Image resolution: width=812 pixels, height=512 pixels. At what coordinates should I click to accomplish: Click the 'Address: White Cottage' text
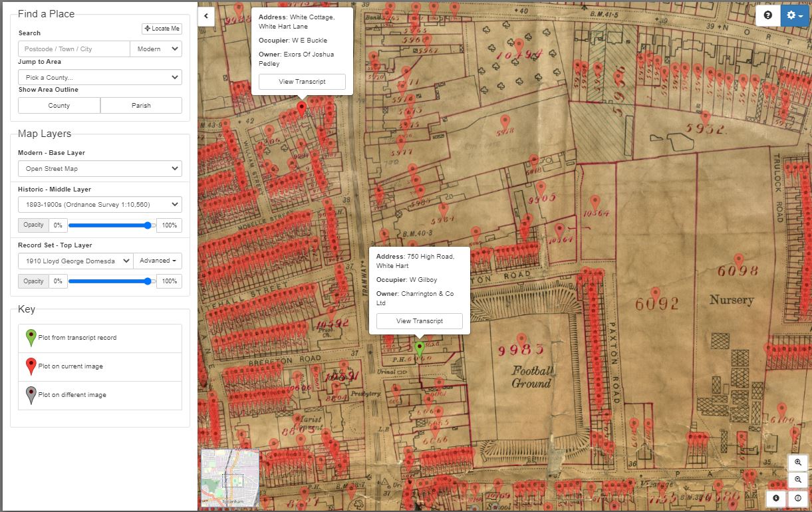click(297, 22)
